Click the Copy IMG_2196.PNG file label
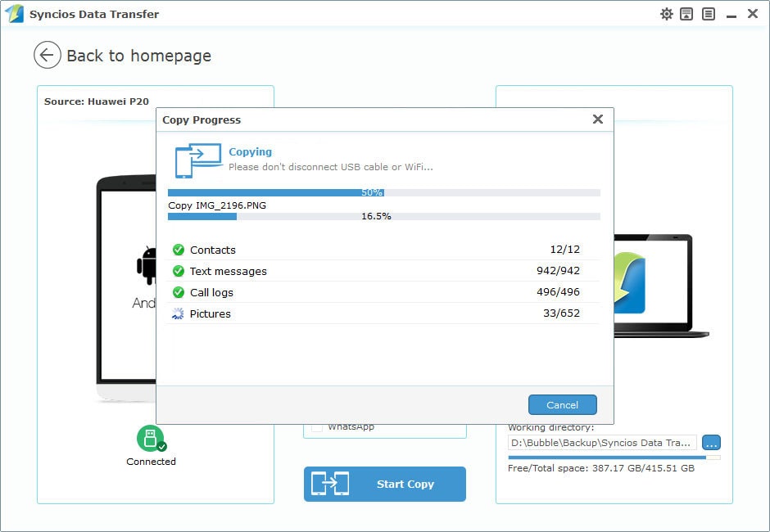The image size is (770, 532). pyautogui.click(x=217, y=205)
